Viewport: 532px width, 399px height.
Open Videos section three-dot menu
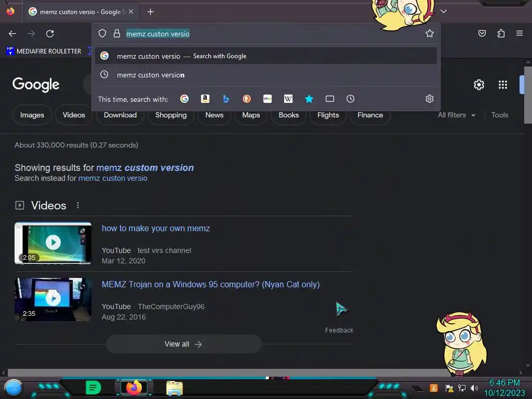pyautogui.click(x=78, y=205)
